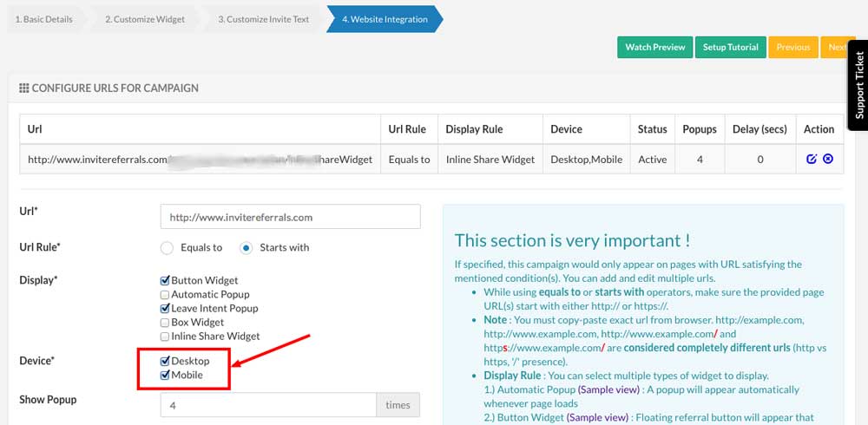
Task: Open step 2. Customize Widget
Action: 145,19
